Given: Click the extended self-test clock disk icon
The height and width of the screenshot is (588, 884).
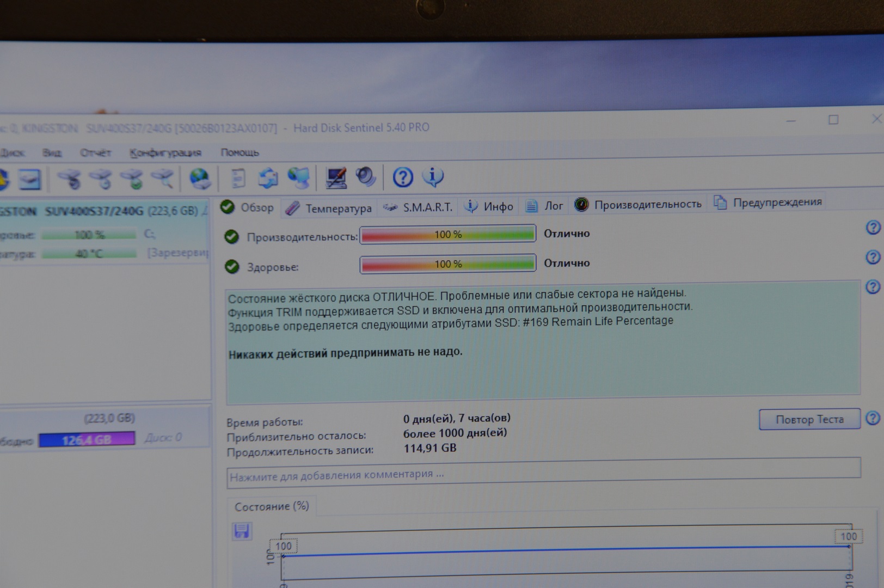Looking at the screenshot, I should click(x=101, y=179).
